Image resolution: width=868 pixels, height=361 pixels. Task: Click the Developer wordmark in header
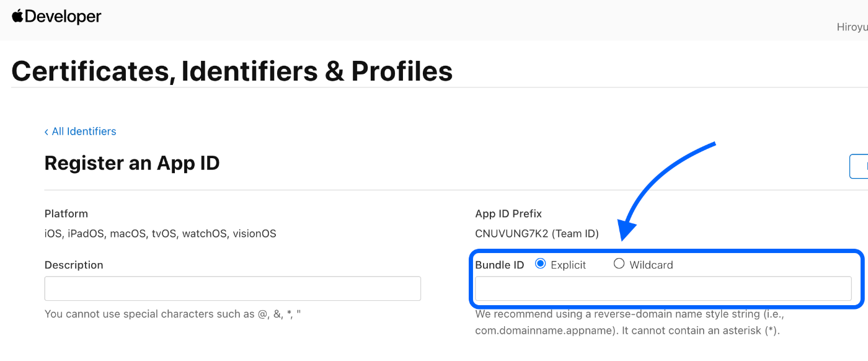[62, 17]
